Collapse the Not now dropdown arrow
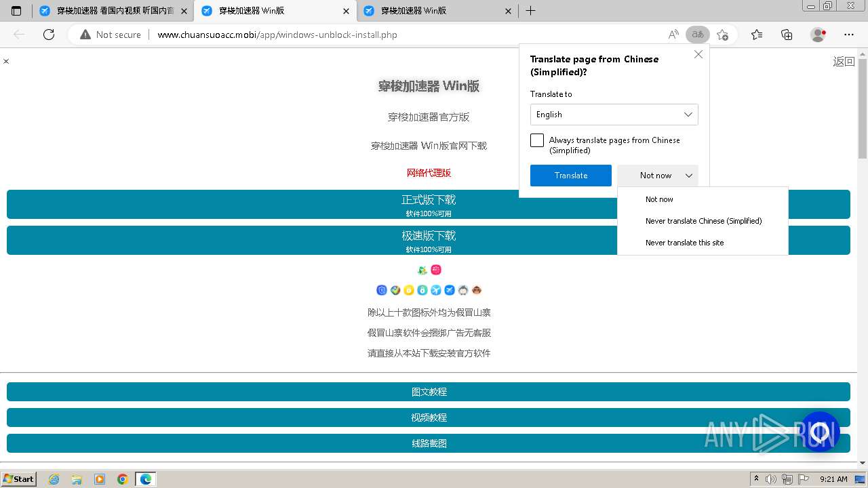The width and height of the screenshot is (868, 488). tap(688, 176)
